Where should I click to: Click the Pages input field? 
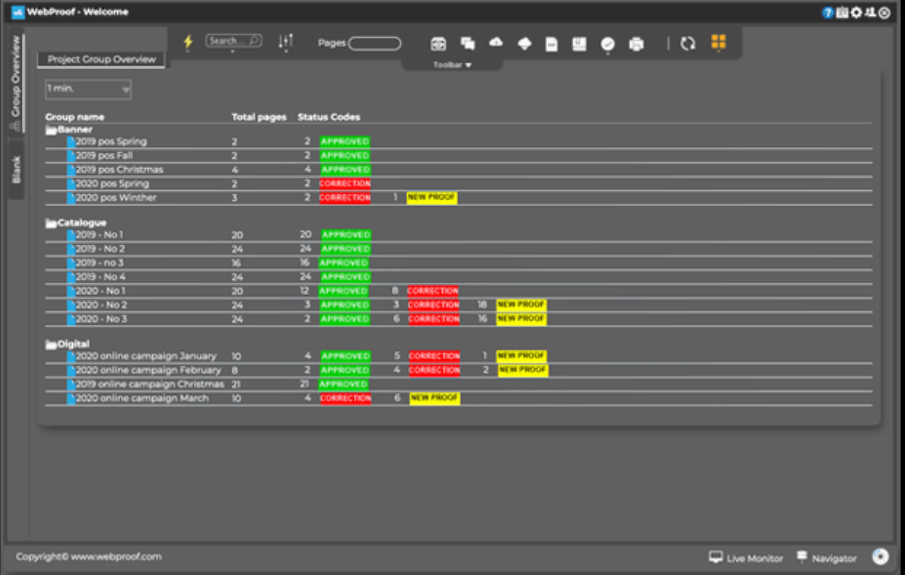pyautogui.click(x=375, y=43)
